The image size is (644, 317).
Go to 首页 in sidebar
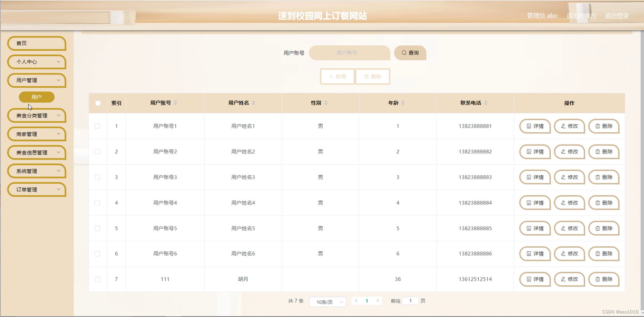click(x=37, y=43)
